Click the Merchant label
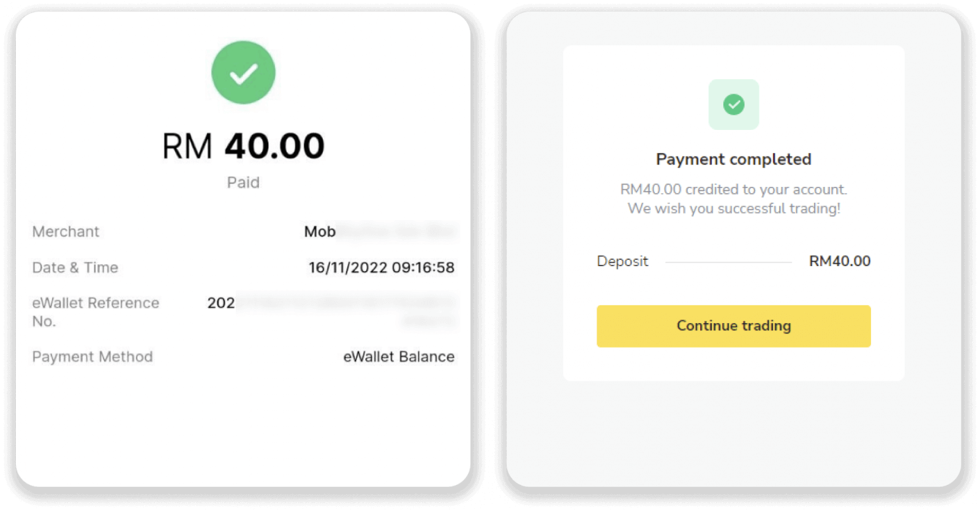This screenshot has width=980, height=510. point(66,232)
